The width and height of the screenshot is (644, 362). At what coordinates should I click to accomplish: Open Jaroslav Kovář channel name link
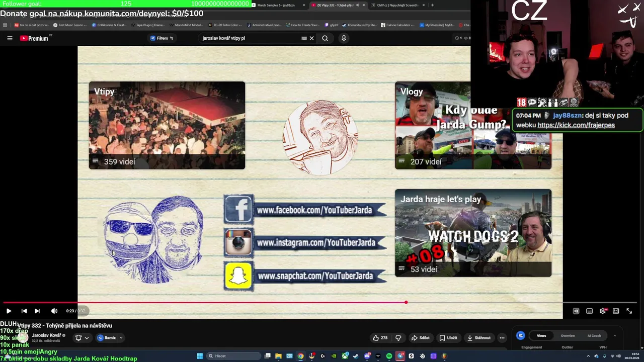pyautogui.click(x=46, y=335)
